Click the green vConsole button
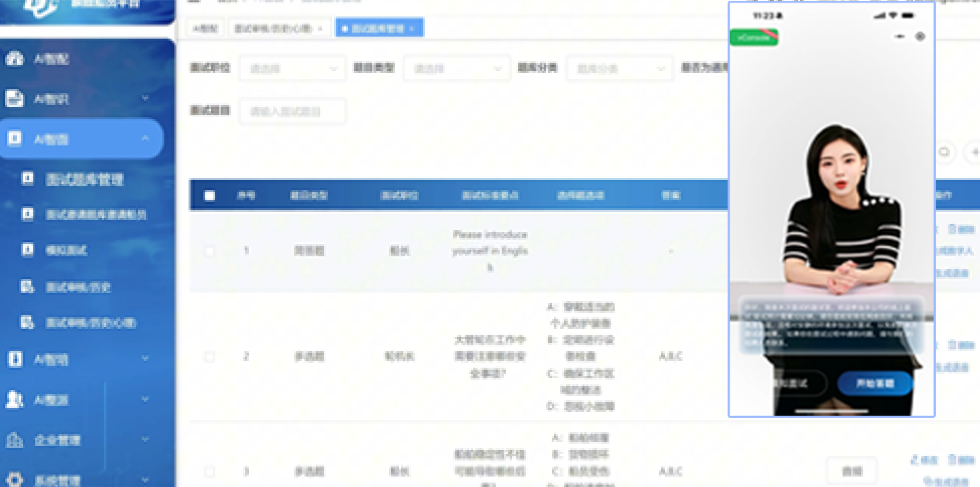The height and width of the screenshot is (487, 980). [754, 37]
